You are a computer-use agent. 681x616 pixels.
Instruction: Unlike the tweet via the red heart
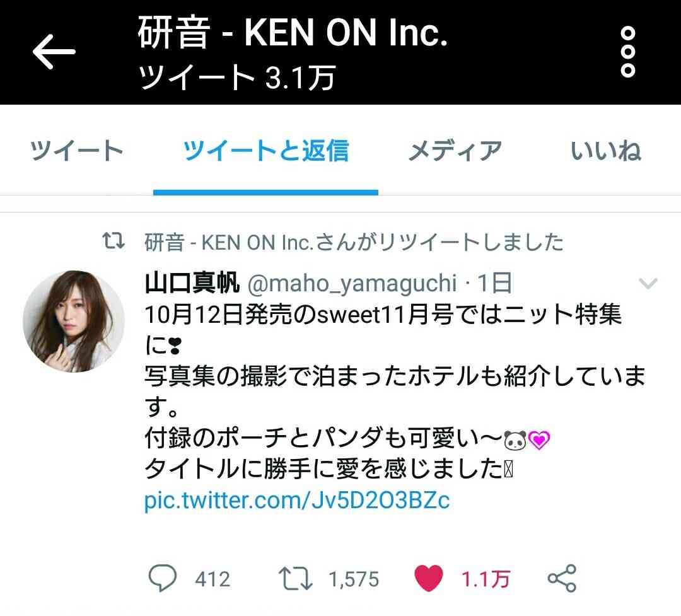(429, 578)
